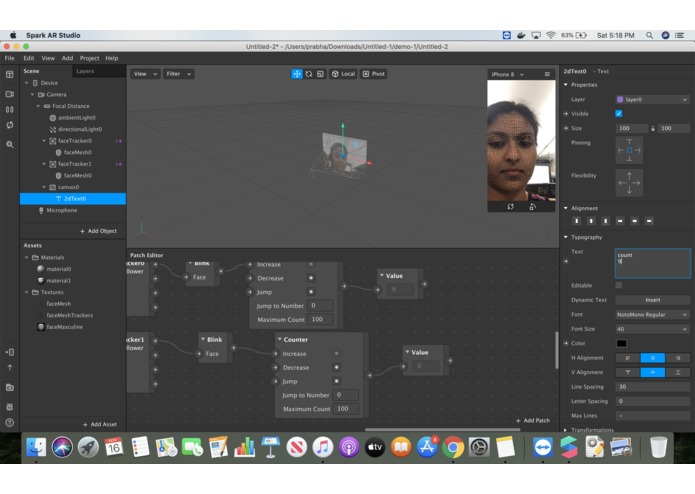Open the layout/workspace icon in left sidebar
Screen dimensions: 695x494
pyautogui.click(x=10, y=74)
